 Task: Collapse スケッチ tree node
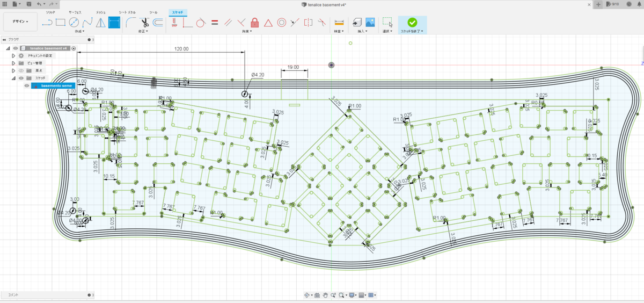point(14,78)
